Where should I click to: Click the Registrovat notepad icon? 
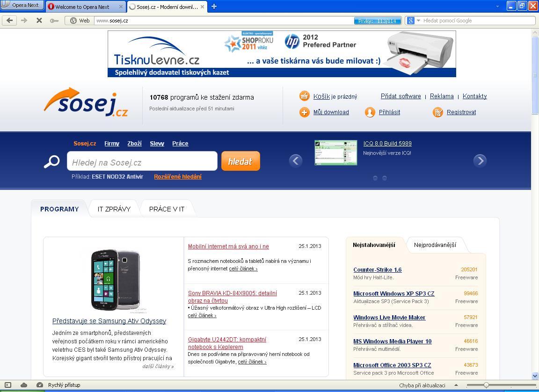[437, 112]
